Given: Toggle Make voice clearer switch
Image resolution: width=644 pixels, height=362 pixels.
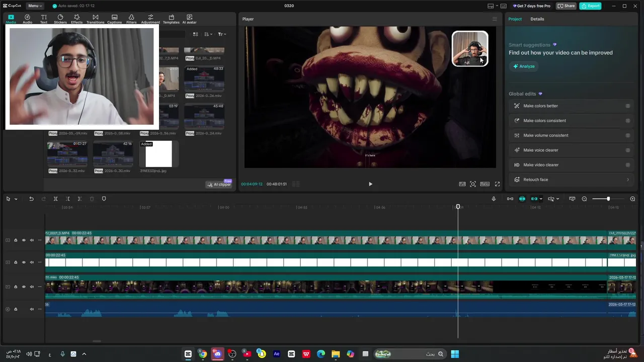Looking at the screenshot, I should pyautogui.click(x=627, y=150).
